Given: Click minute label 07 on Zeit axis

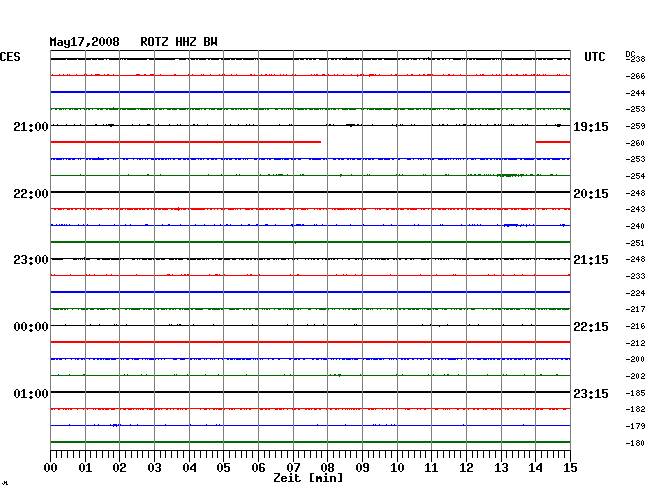Looking at the screenshot, I should [x=293, y=468].
